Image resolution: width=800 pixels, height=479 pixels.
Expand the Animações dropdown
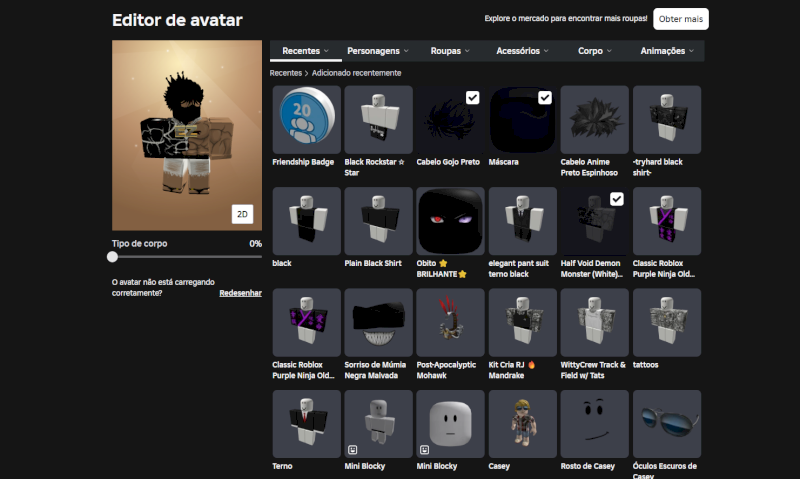668,50
